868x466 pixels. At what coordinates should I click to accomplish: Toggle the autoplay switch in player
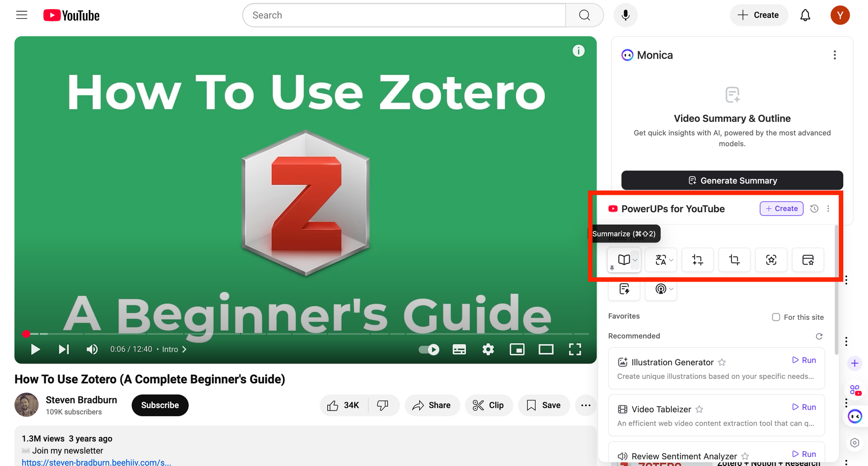(x=429, y=349)
